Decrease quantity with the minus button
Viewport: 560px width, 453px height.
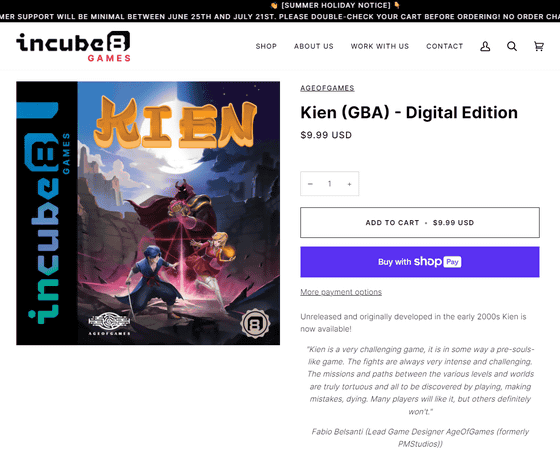310,184
